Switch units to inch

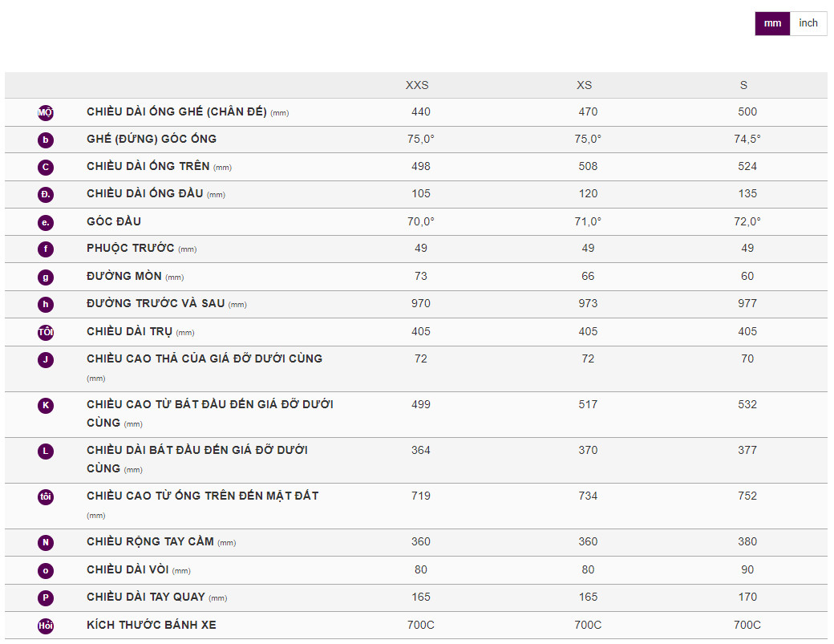(808, 23)
